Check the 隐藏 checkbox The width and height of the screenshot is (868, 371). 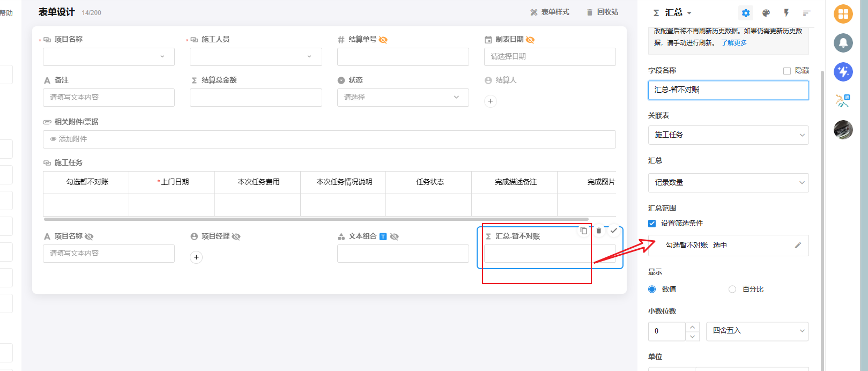point(787,71)
